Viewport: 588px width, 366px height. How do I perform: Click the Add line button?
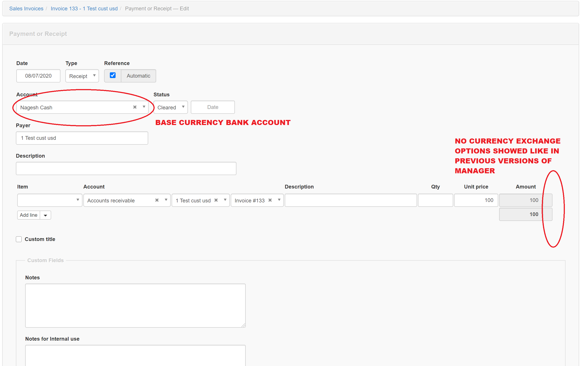(29, 215)
